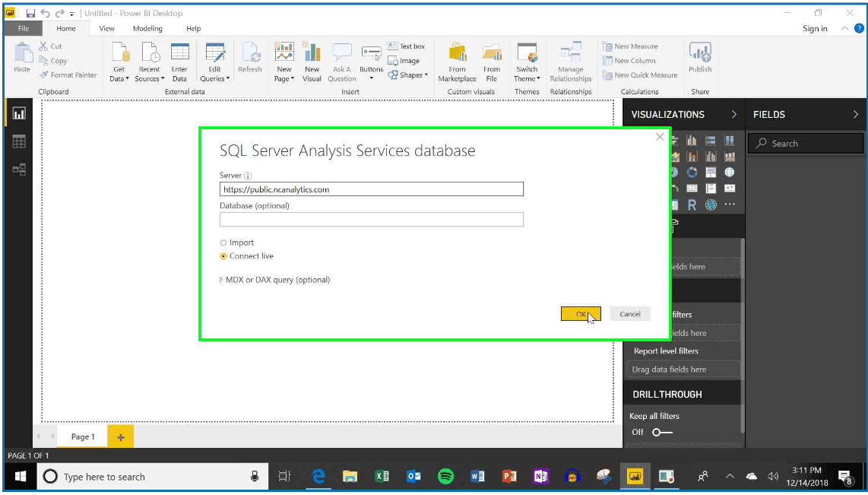This screenshot has width=868, height=495.
Task: Select the ArcGIS globe map visual
Action: [711, 205]
